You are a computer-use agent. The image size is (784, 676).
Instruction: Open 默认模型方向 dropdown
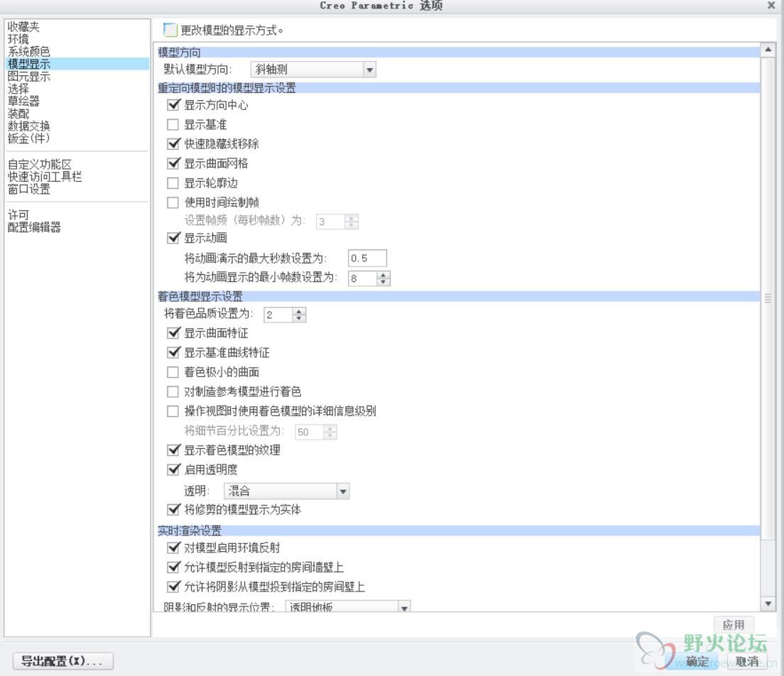313,70
